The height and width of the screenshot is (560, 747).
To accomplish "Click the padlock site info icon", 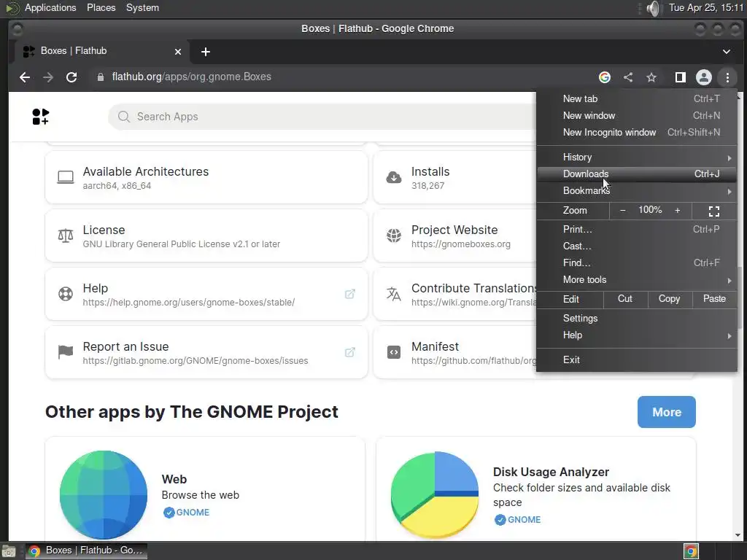I will 101,77.
